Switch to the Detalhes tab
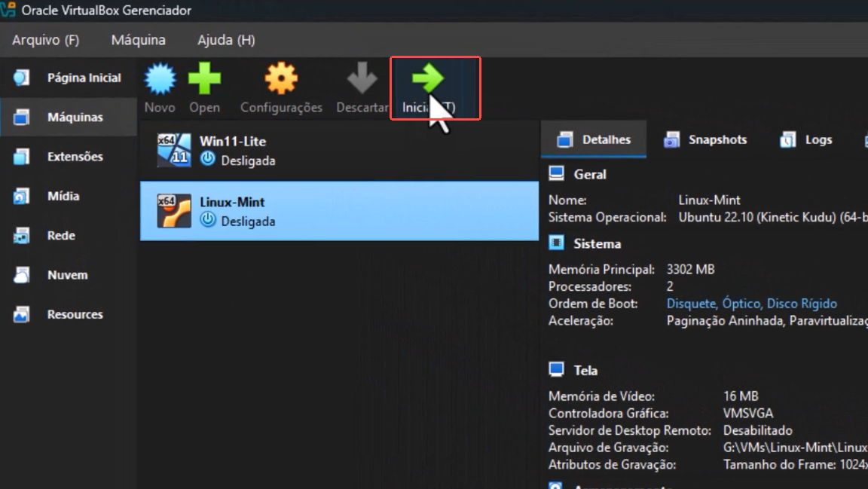Image resolution: width=868 pixels, height=489 pixels. pos(594,139)
